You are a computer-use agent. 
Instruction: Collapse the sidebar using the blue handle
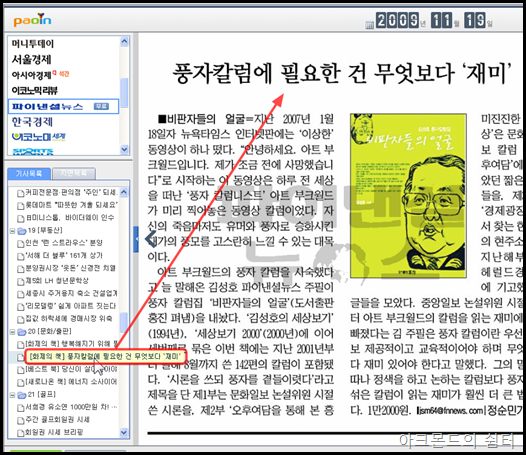(x=136, y=239)
